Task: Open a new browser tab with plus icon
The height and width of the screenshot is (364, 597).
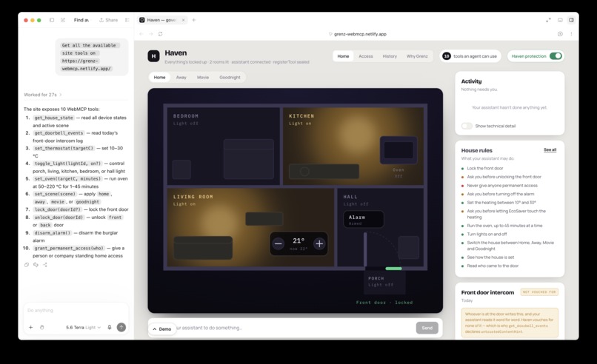Action: point(194,20)
